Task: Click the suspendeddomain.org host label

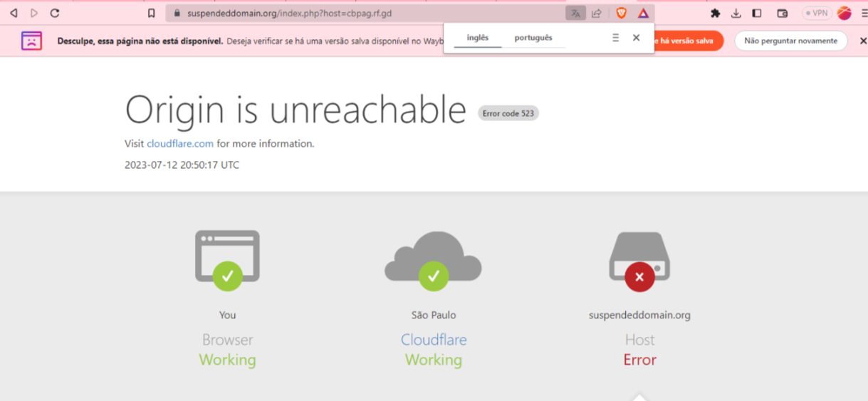Action: (639, 315)
